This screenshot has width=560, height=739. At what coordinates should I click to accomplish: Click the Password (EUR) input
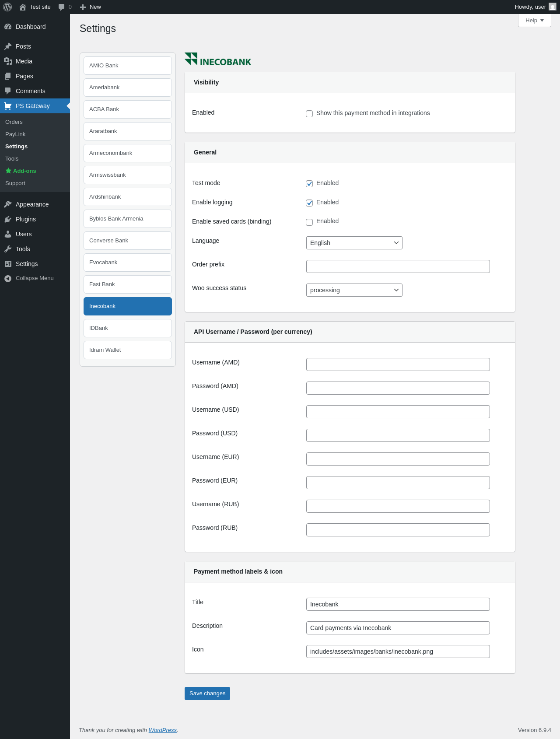coord(398,483)
